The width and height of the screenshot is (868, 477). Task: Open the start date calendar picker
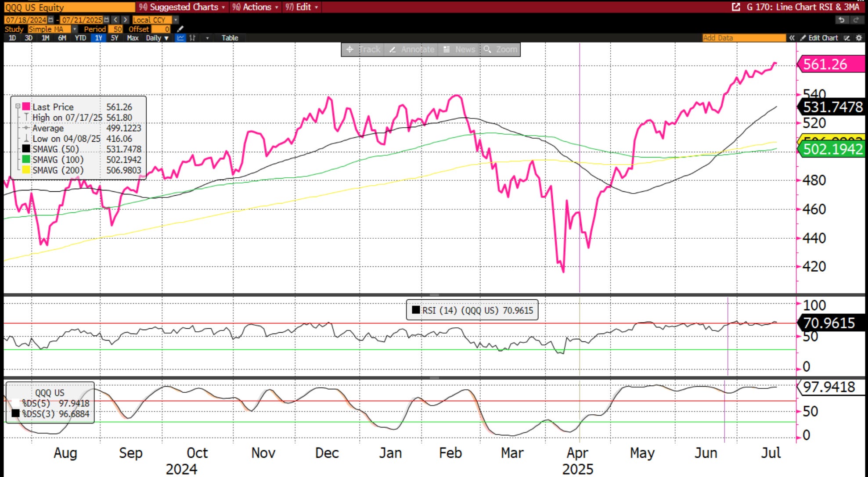[x=51, y=20]
